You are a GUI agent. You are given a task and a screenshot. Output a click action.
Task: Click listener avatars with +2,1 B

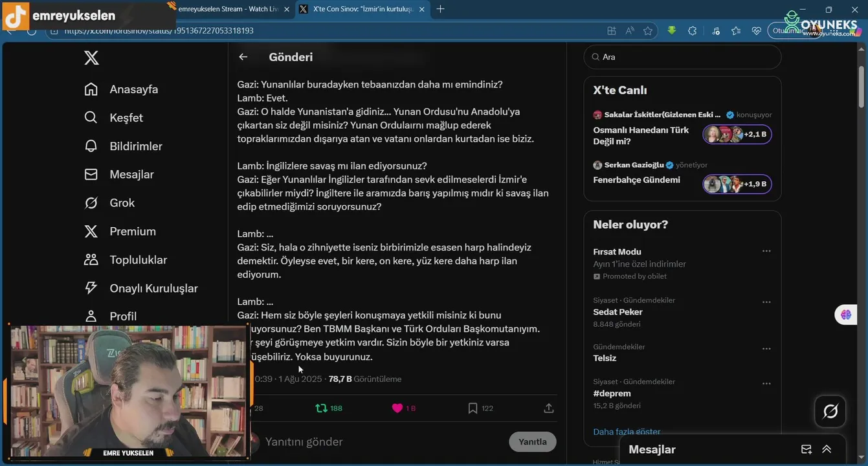click(737, 135)
